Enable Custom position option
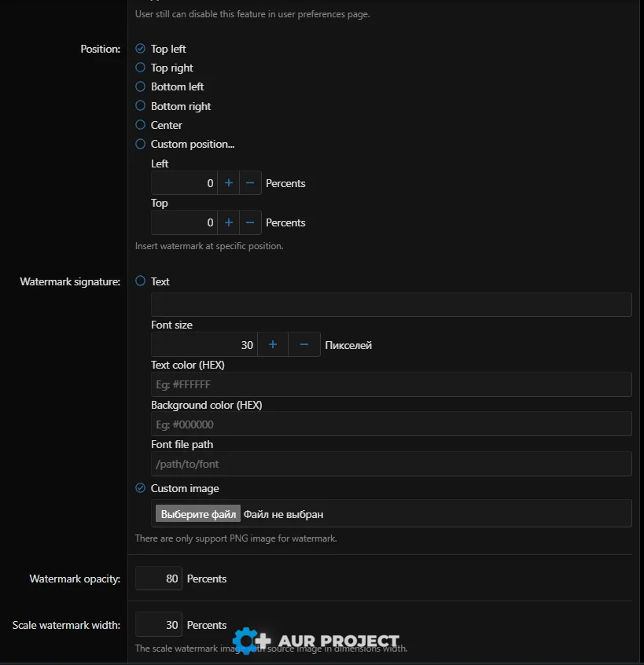 click(141, 144)
